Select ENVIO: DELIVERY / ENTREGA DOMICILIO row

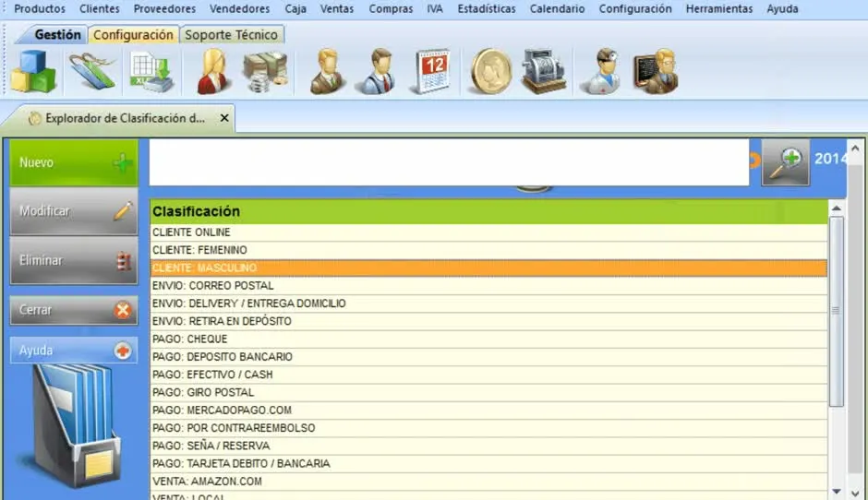click(488, 304)
